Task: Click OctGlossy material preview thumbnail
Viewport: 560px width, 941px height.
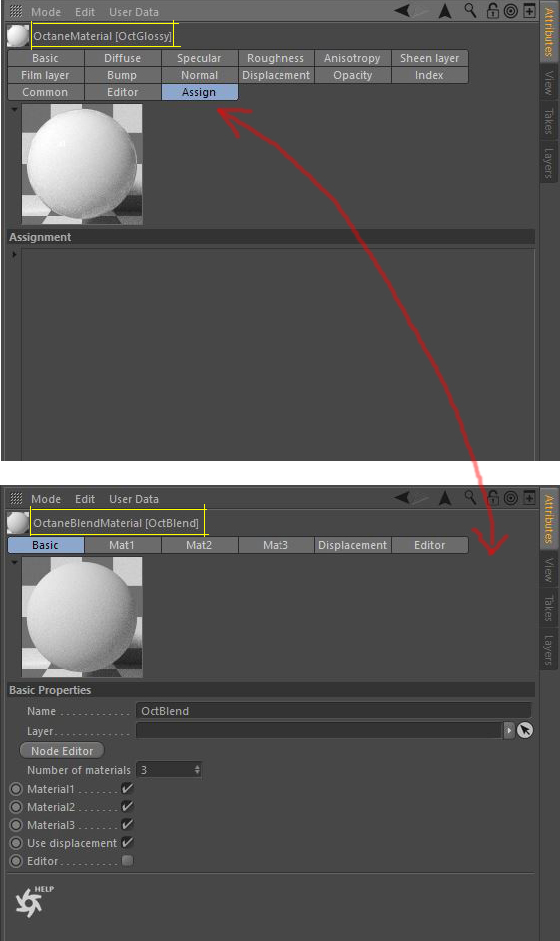Action: click(x=82, y=164)
